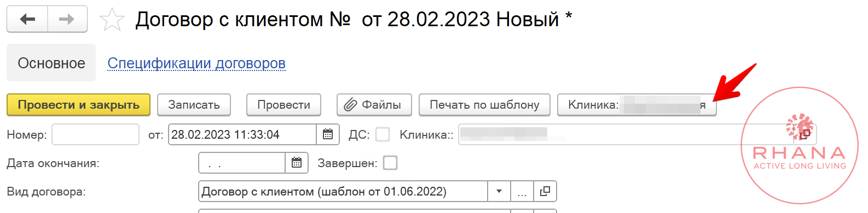Open selection dialog with the ellipsis button
This screenshot has width=868, height=213.
pos(522,191)
